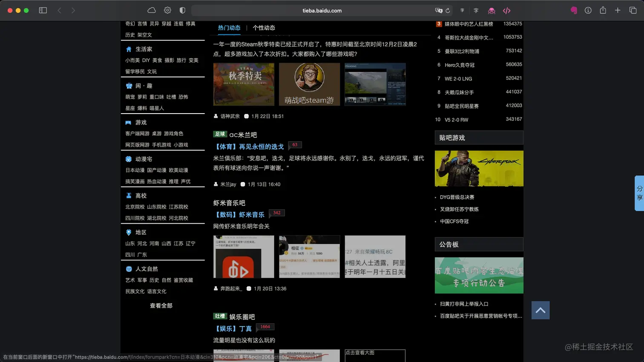Open the 军事 category link
The height and width of the screenshot is (362, 644).
coord(142,280)
